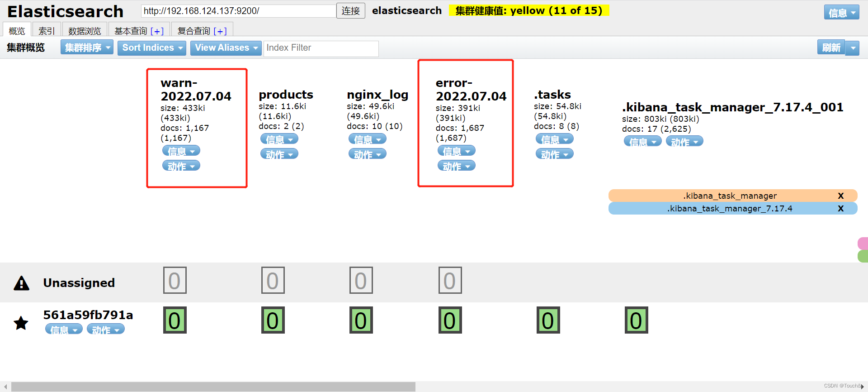The height and width of the screenshot is (392, 868).
Task: Click green shard 0 of .kibana_task_manager_7.17.4_001
Action: (x=636, y=320)
